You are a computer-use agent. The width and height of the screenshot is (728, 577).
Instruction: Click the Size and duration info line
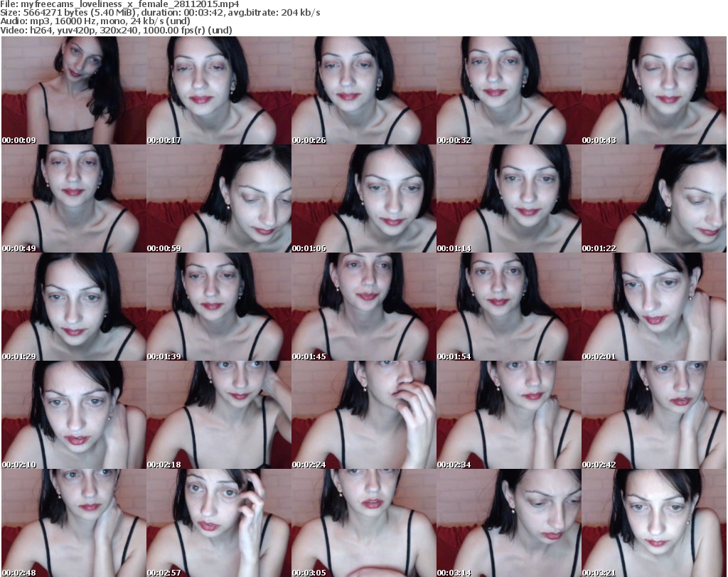click(x=160, y=13)
